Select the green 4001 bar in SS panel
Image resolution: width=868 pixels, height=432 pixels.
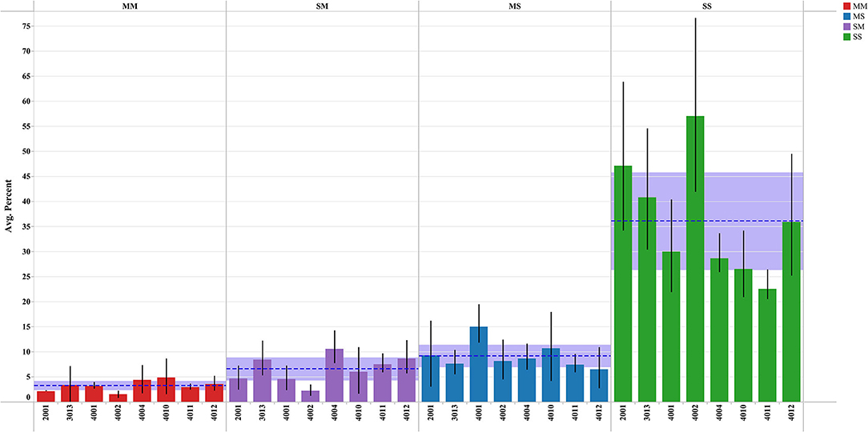point(671,326)
